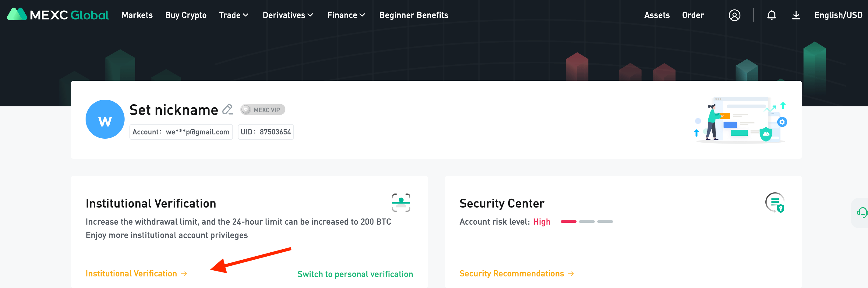868x288 pixels.
Task: Toggle the MEXC VIP badge
Action: click(263, 110)
